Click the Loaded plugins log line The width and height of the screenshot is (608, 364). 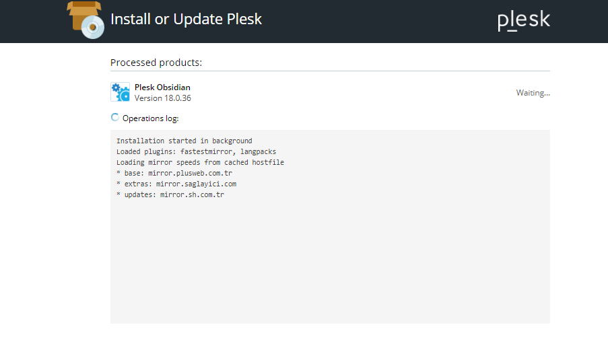196,151
